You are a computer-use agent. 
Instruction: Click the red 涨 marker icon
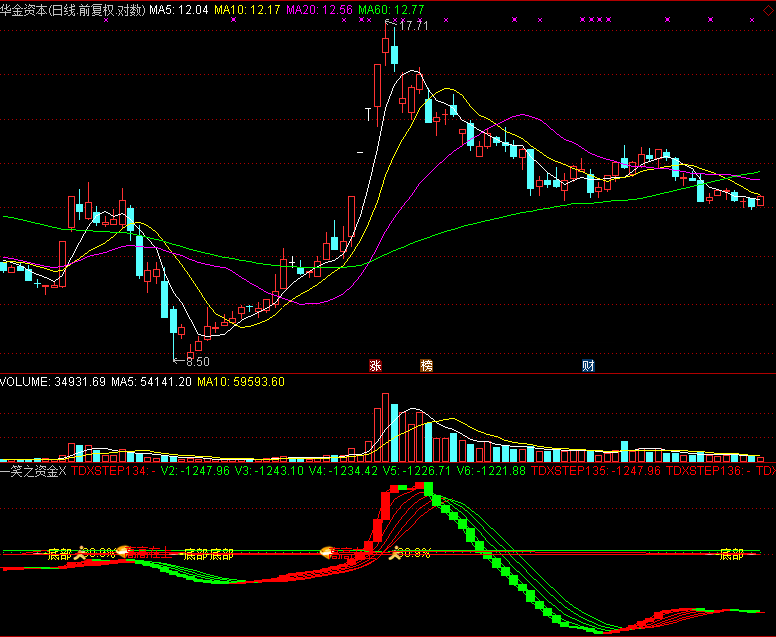coord(375,366)
